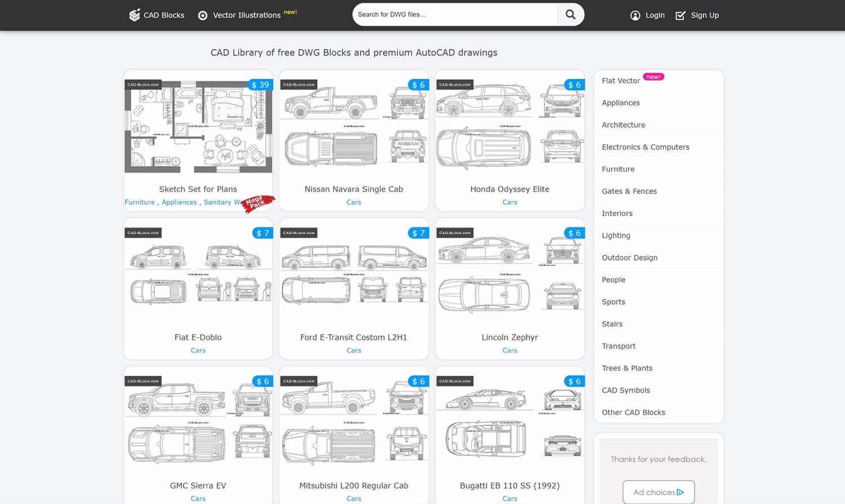
Task: Click Cars link under Nissan Navara
Action: point(354,202)
